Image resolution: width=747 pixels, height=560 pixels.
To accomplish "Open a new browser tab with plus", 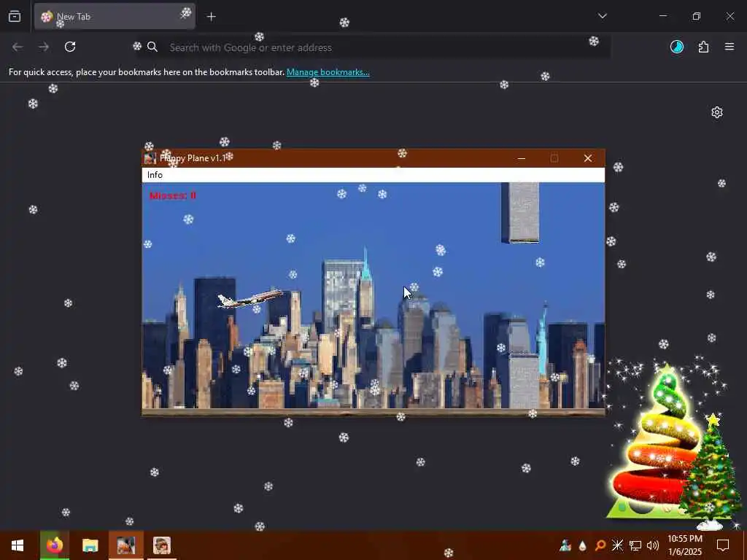I will tap(211, 17).
